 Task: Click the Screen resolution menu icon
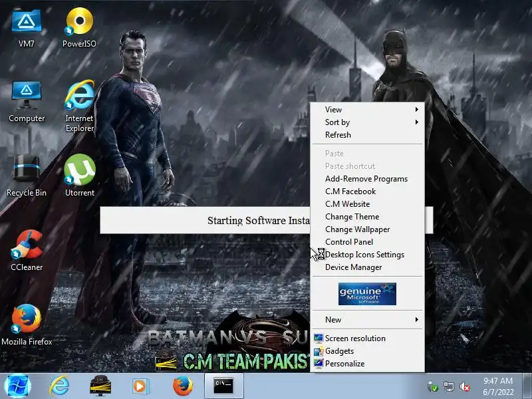point(319,338)
